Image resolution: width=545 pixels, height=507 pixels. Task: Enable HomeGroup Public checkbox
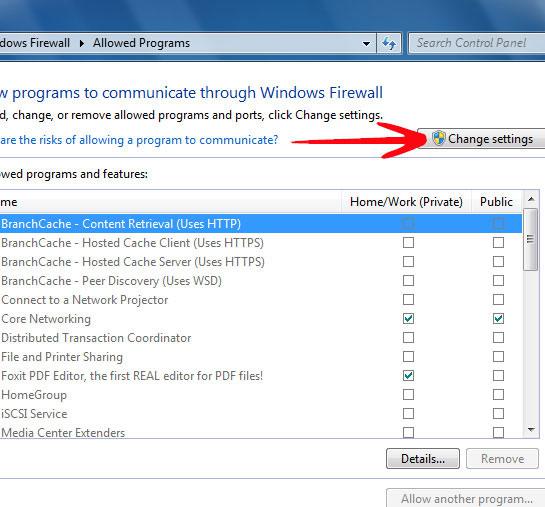click(498, 395)
